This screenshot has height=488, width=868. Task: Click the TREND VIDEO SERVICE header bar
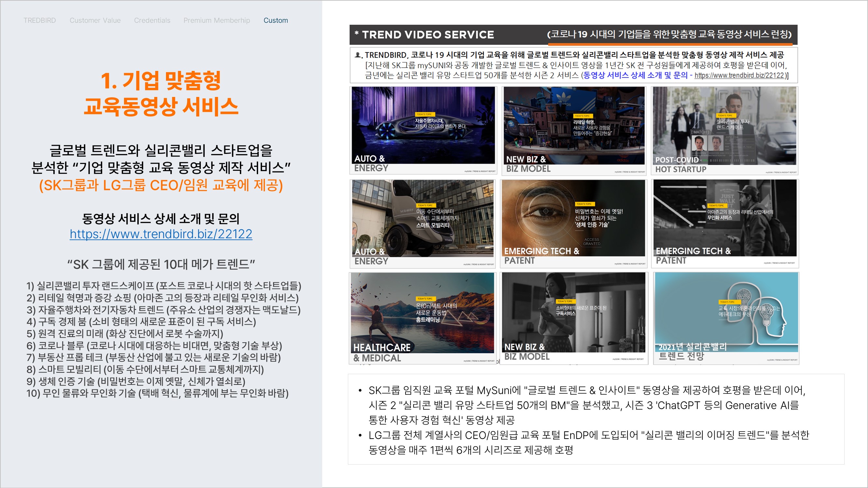(428, 35)
